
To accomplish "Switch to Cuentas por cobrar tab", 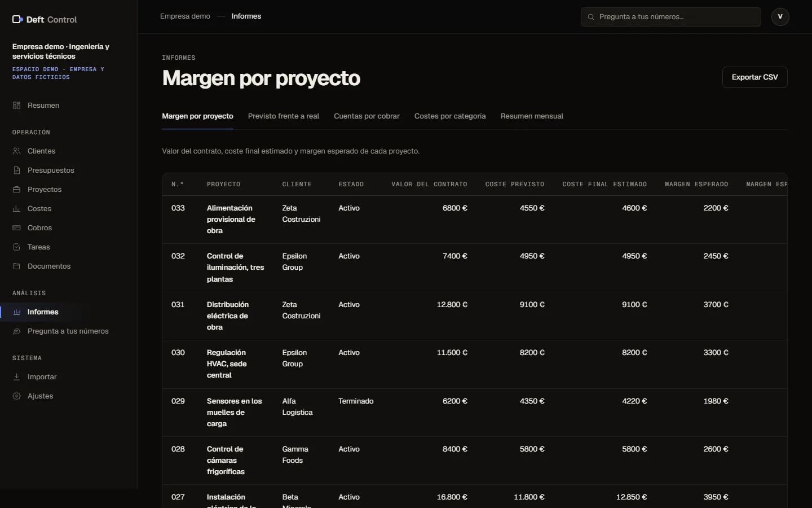I will 367,116.
